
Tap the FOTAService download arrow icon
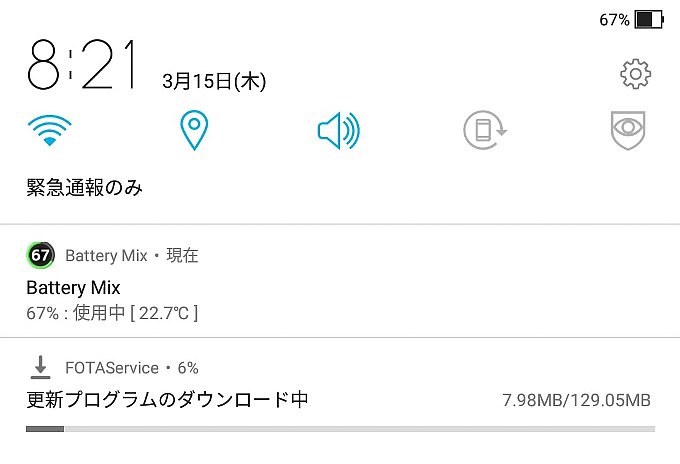tap(40, 367)
